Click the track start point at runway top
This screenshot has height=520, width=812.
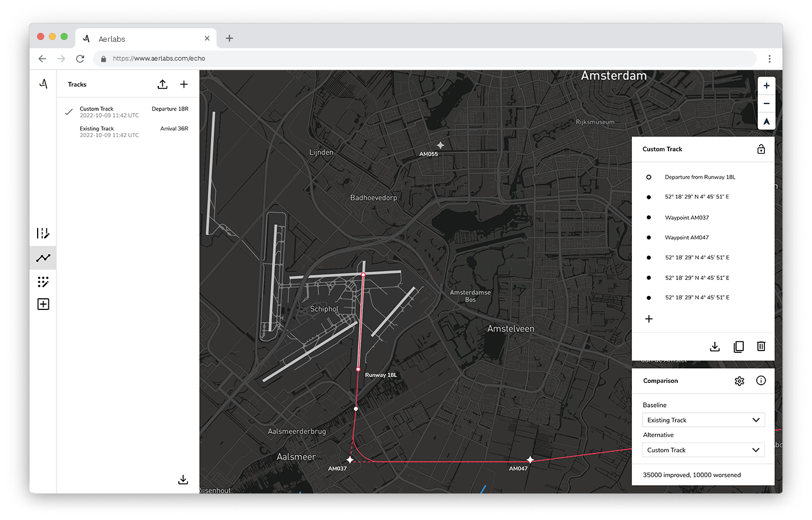tap(363, 275)
